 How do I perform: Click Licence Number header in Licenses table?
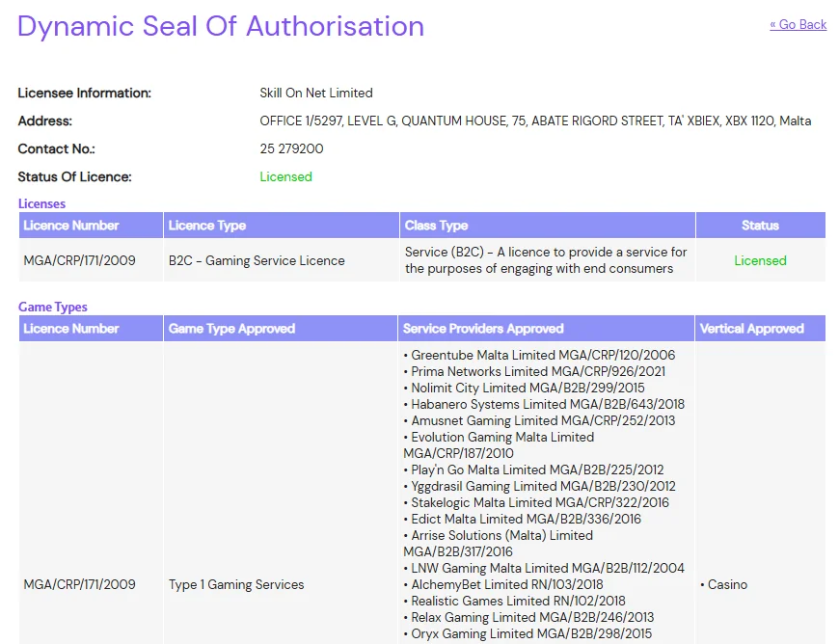pyautogui.click(x=91, y=226)
